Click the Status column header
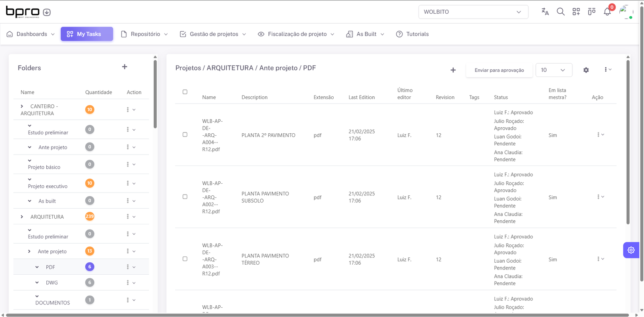Screen dimensions: 644x317 (x=501, y=97)
